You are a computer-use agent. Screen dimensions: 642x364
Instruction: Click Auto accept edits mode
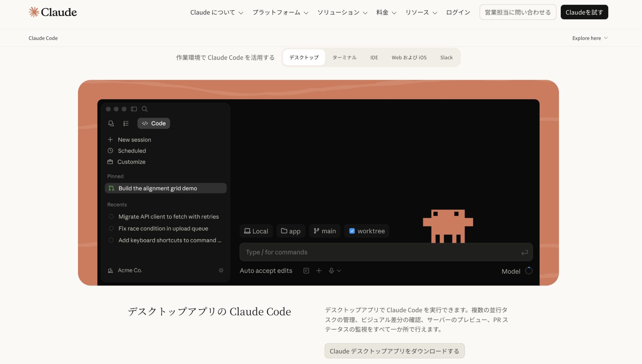point(266,271)
